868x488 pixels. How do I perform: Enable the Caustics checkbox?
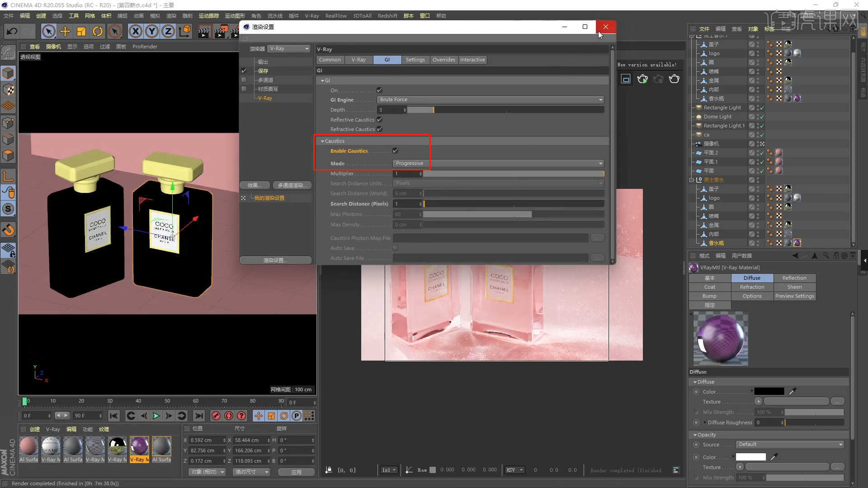coord(396,150)
